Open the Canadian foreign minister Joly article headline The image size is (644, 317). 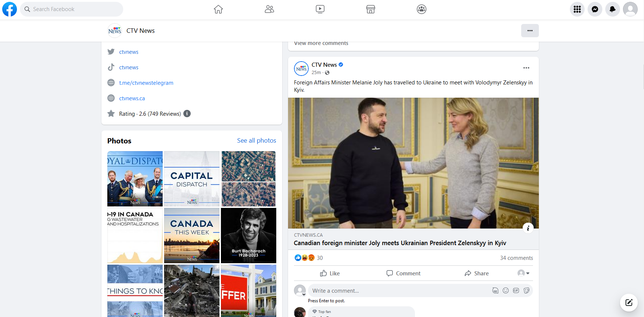pyautogui.click(x=400, y=243)
